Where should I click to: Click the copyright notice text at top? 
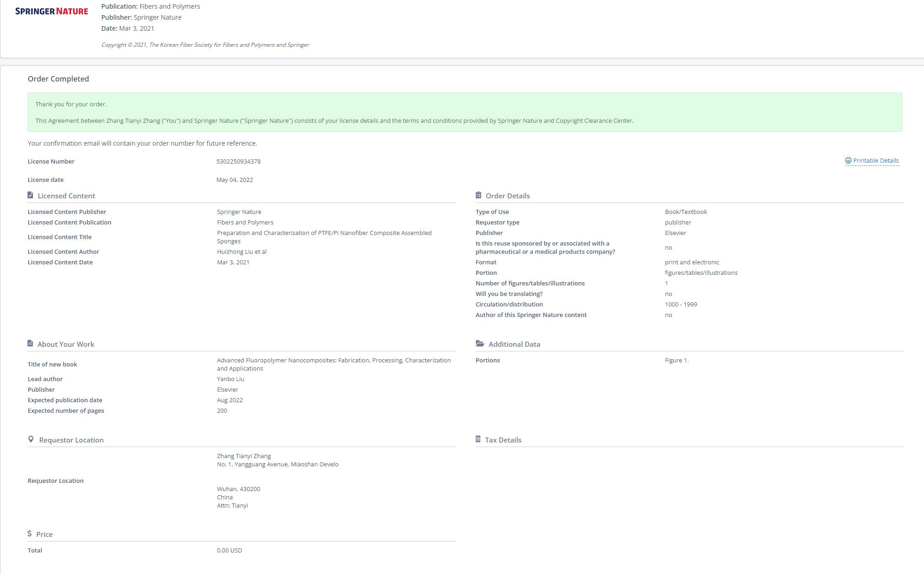tap(205, 45)
